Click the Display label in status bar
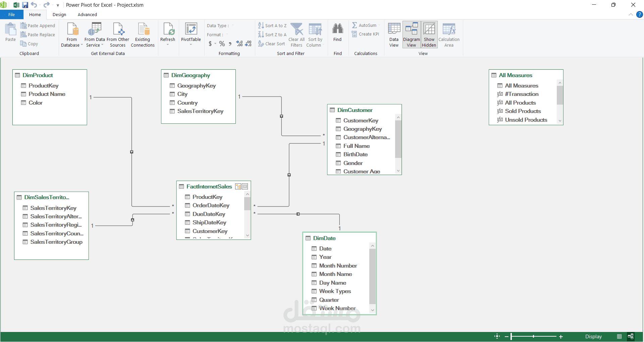Screen dimensions: 644x342 pyautogui.click(x=593, y=337)
